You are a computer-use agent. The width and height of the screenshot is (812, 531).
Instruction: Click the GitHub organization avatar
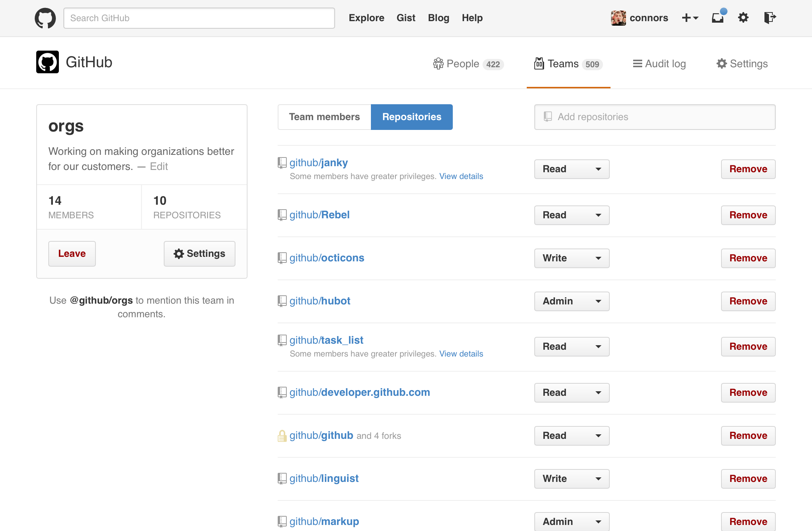[x=48, y=62]
